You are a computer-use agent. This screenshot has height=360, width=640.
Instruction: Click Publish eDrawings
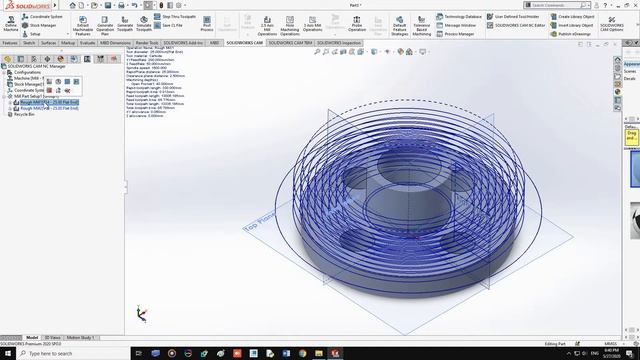(x=570, y=34)
